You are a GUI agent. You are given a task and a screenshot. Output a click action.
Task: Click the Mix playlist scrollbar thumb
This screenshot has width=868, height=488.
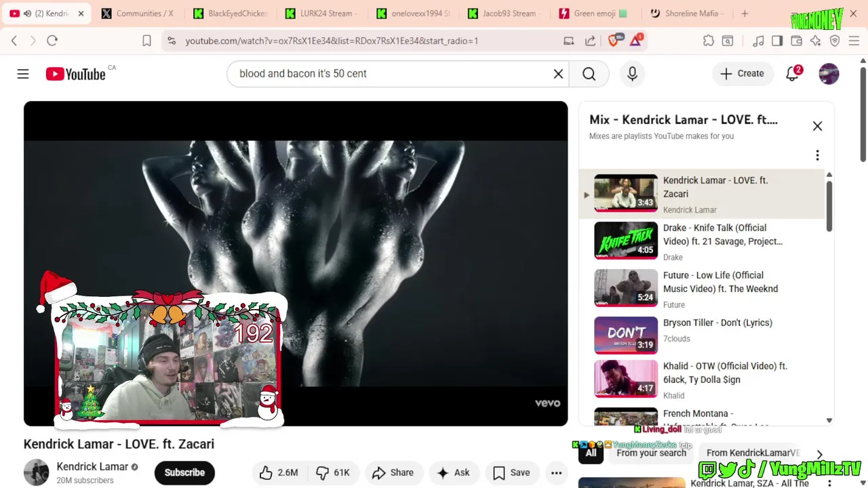coord(829,206)
